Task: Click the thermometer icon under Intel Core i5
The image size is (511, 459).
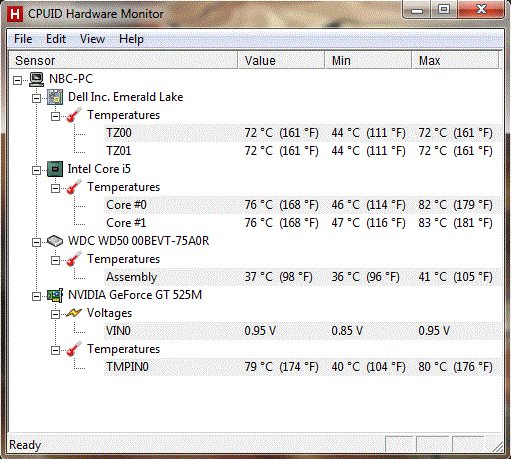Action: pos(74,187)
